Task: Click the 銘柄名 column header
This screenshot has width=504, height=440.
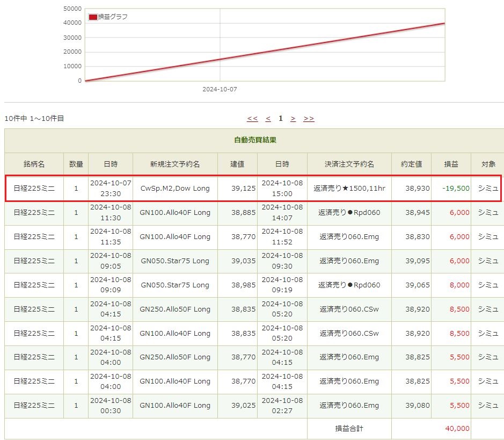Action: pos(34,164)
